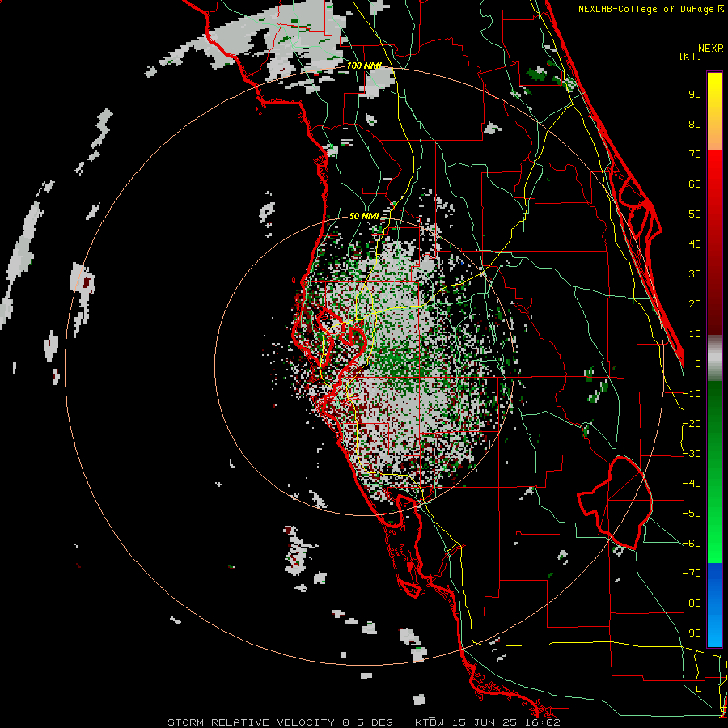The image size is (728, 728).
Task: Click the 16:02 timestamp text
Action: click(542, 722)
